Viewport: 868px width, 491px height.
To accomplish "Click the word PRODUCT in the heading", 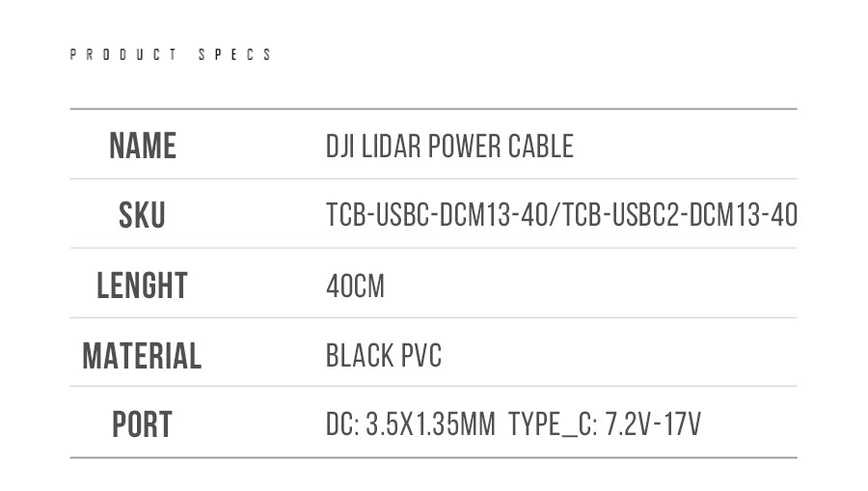I will [123, 55].
